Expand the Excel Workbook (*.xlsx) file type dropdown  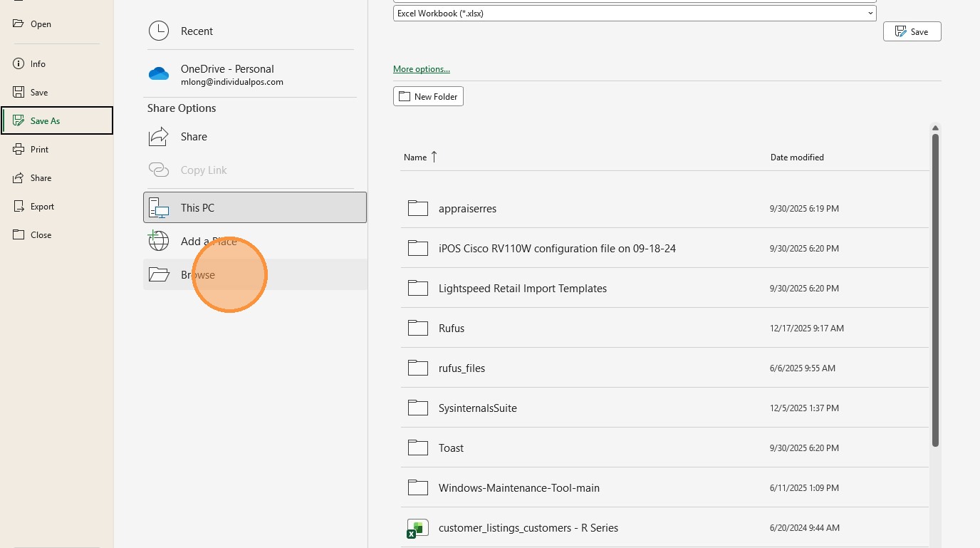(635, 13)
